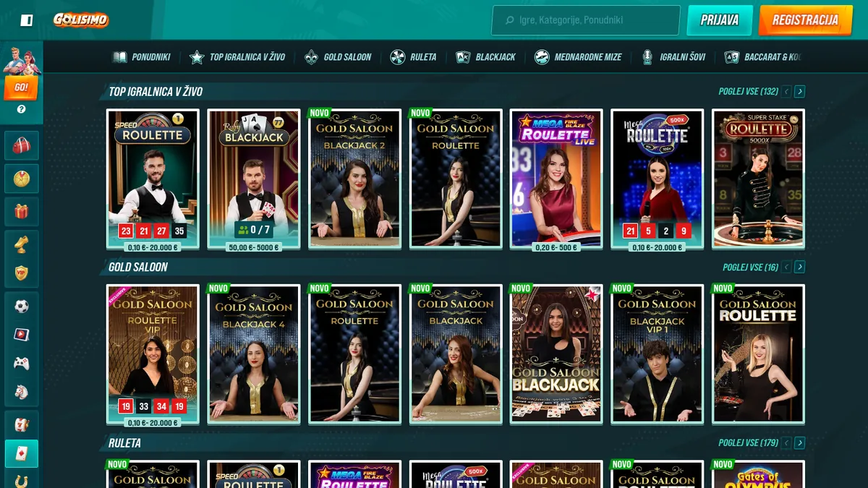Open the VIP shield sidebar icon
The image size is (868, 488).
coord(22,273)
